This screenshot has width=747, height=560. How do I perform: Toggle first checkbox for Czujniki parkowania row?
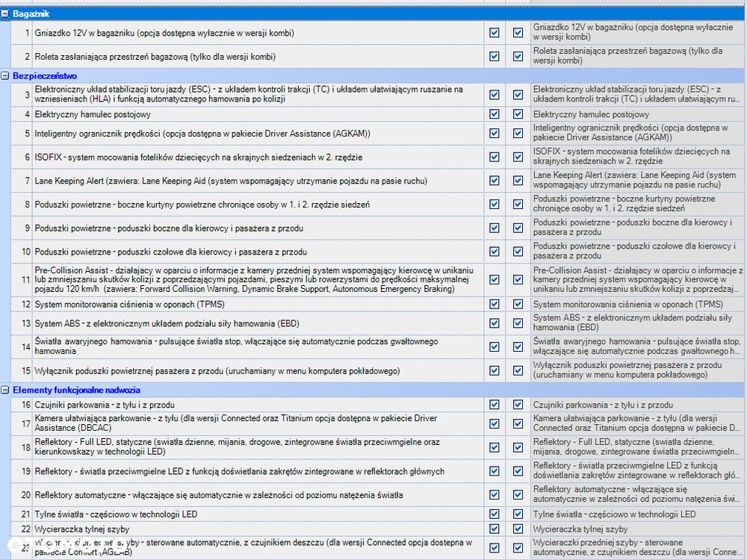point(495,404)
